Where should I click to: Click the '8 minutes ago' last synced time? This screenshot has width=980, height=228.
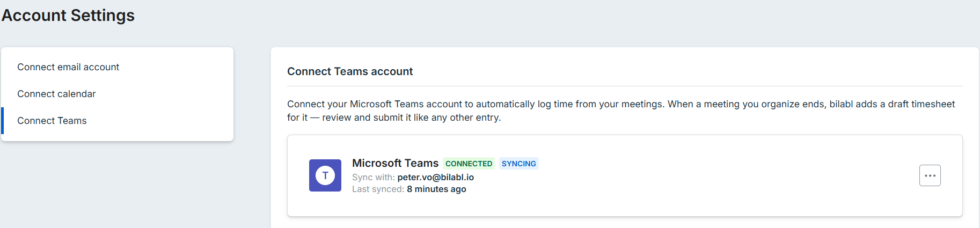click(436, 189)
